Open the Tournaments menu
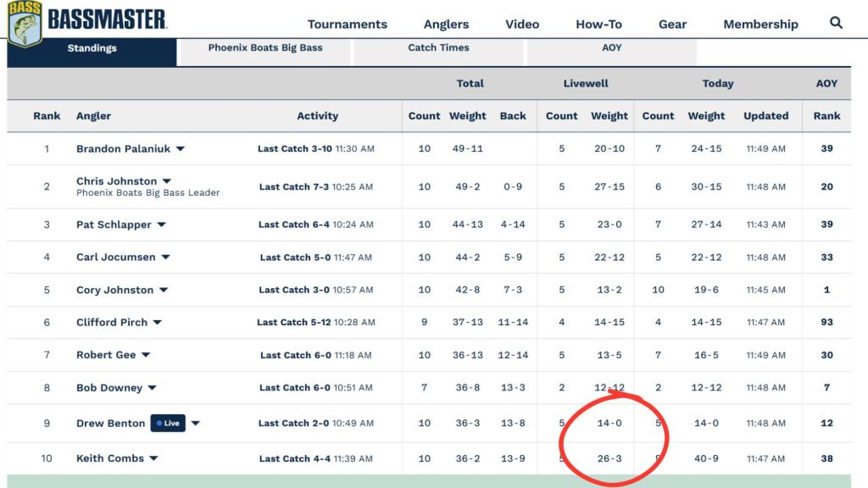This screenshot has height=488, width=868. [x=347, y=25]
